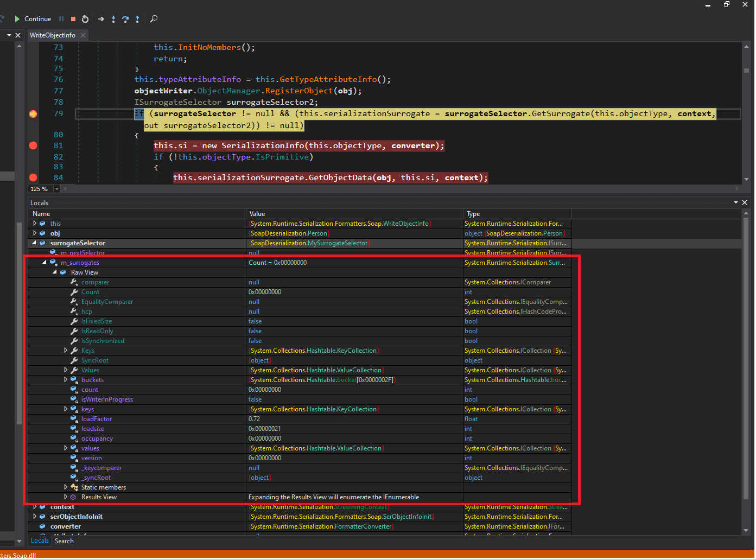Collapse the m_surrogates node

[45, 262]
